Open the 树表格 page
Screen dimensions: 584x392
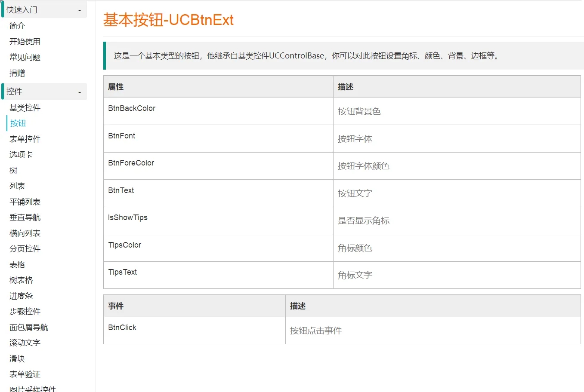21,280
